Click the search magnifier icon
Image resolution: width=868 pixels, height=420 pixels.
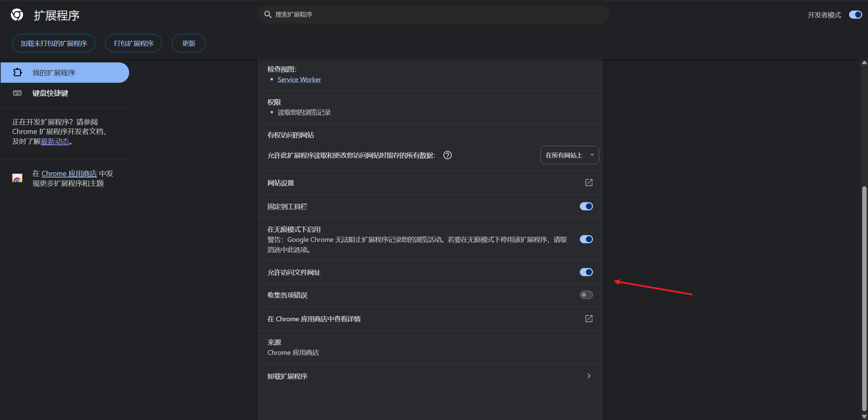[x=268, y=15]
